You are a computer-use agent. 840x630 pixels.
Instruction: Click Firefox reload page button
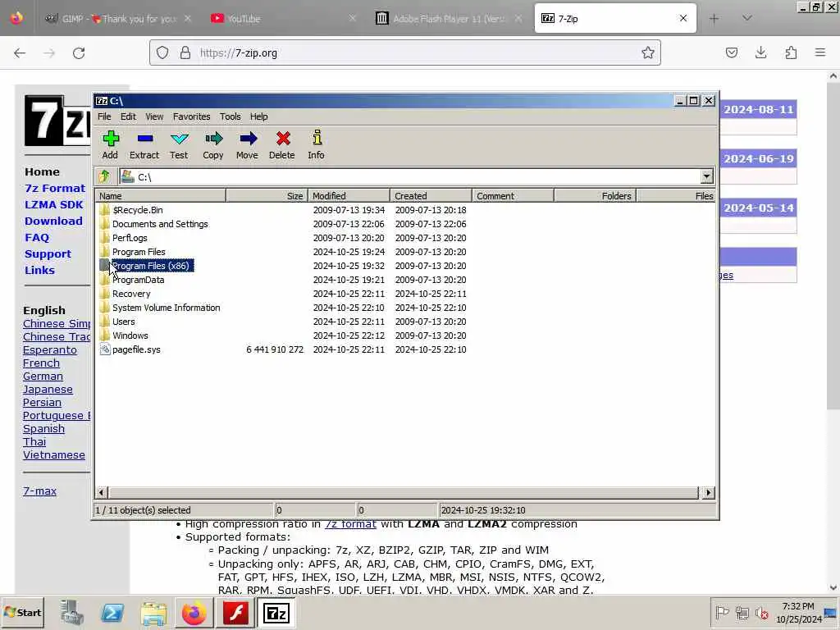pos(79,53)
